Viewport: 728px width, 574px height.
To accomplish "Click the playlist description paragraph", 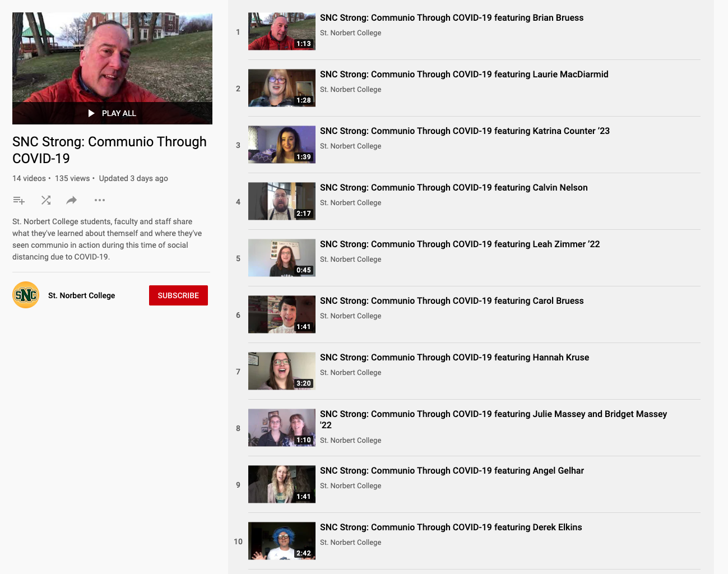I will click(107, 239).
